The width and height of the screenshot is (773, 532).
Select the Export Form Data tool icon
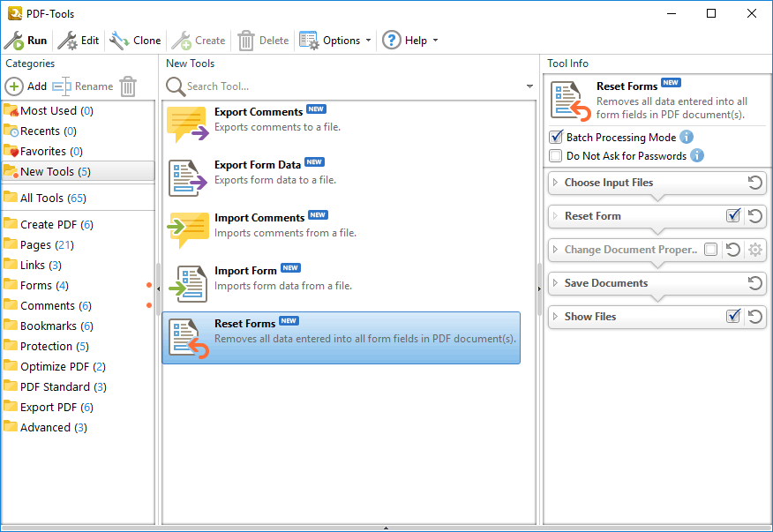[187, 178]
